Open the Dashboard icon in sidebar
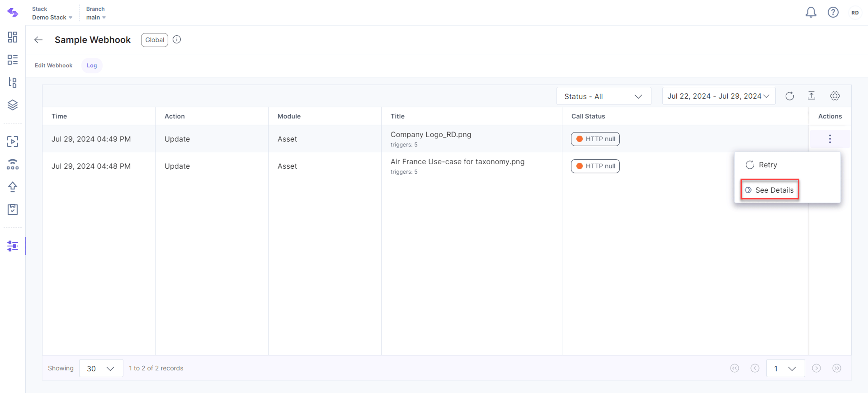 tap(12, 37)
